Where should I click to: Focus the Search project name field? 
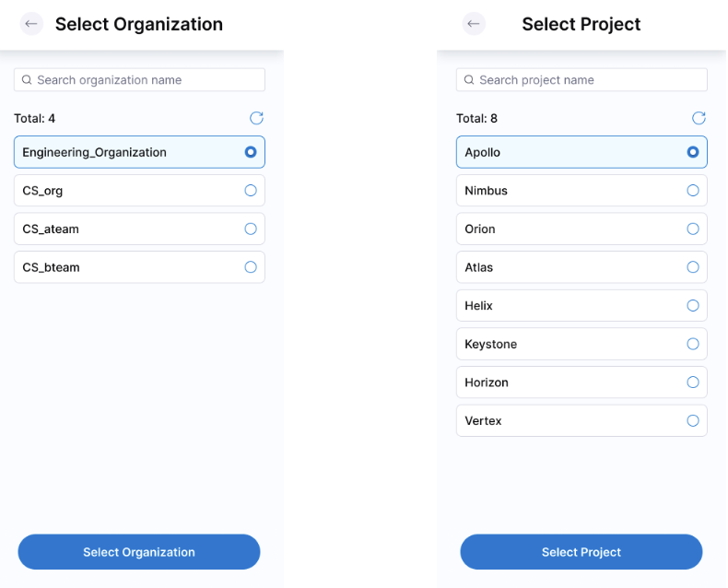590,80
